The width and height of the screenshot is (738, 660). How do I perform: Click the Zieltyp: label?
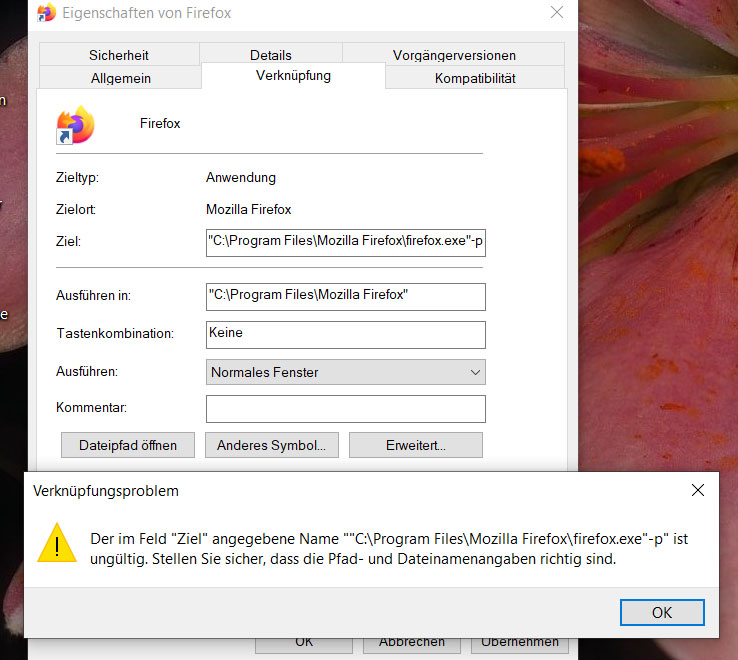pos(77,177)
